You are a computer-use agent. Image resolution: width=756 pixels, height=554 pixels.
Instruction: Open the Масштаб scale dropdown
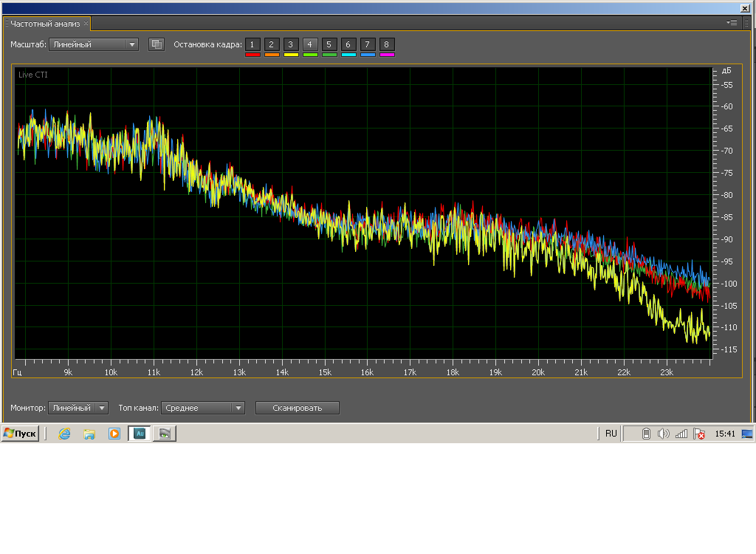coord(94,44)
